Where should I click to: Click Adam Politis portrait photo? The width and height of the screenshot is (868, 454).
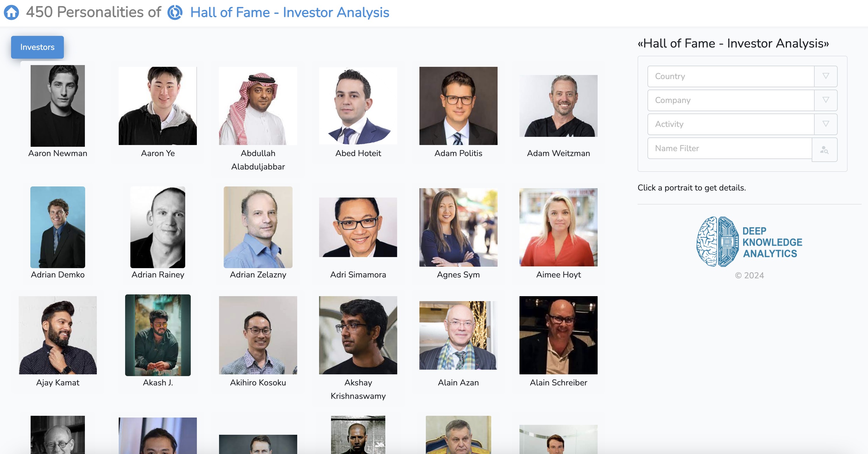(x=458, y=106)
